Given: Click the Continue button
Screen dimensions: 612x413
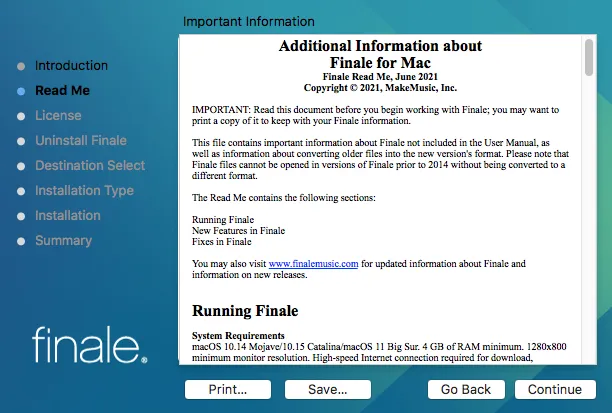Looking at the screenshot, I should [555, 389].
